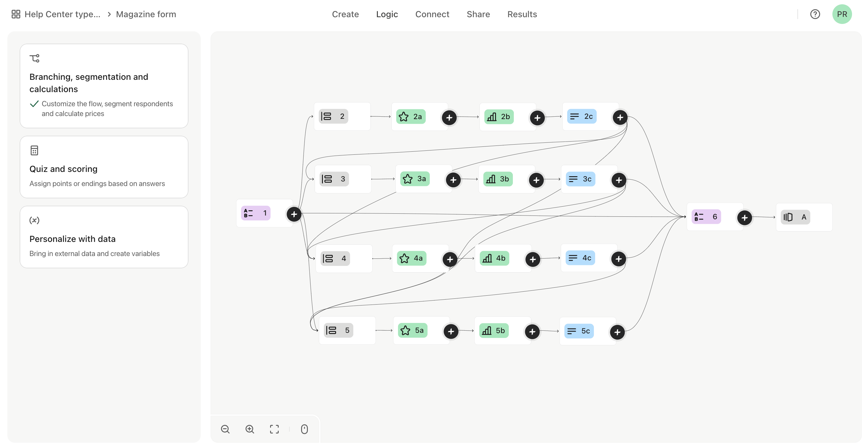Switch to the Share tab
The width and height of the screenshot is (868, 447).
click(x=478, y=14)
